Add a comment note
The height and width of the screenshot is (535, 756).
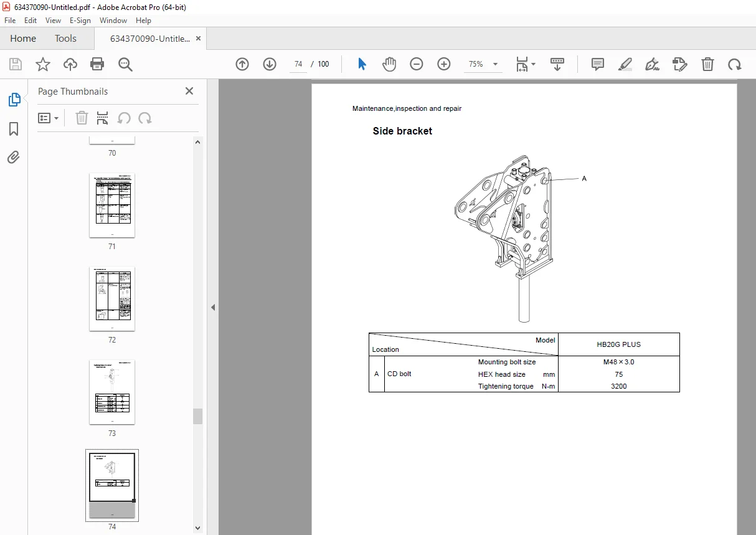[598, 64]
